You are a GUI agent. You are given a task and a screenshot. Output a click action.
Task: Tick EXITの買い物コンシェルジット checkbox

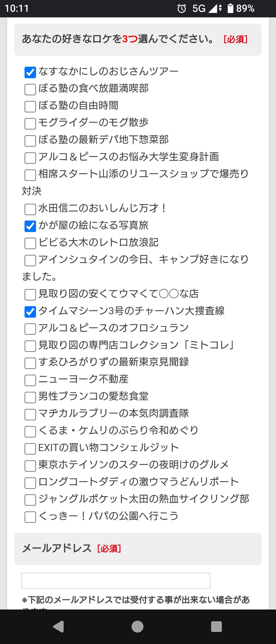(x=30, y=449)
